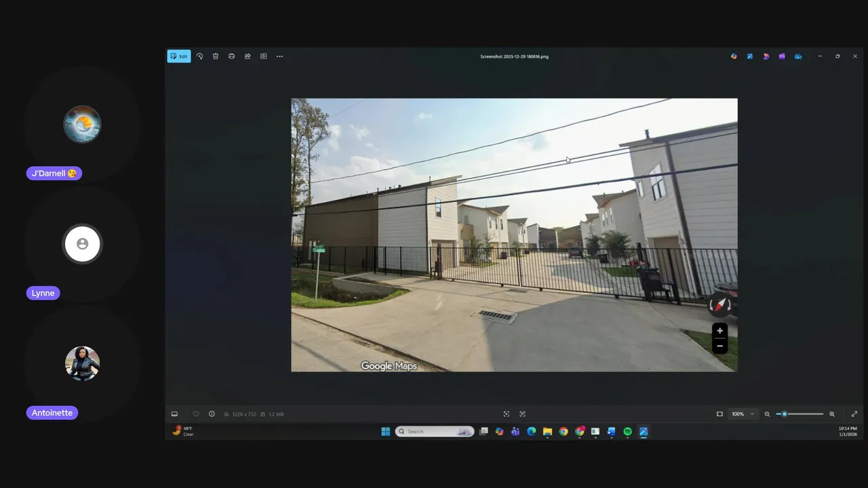Open Microsoft Photos editor shortcut icon
The width and height of the screenshot is (868, 488).
click(x=750, y=56)
